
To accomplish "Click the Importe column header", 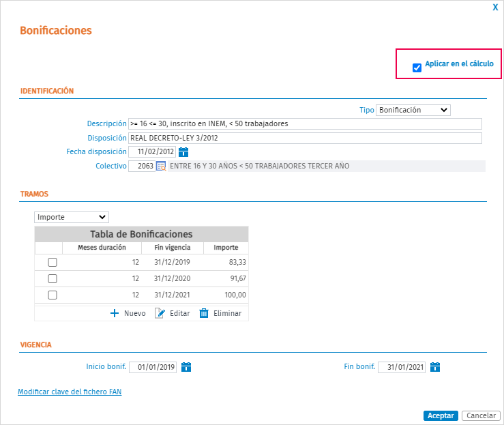I will (226, 248).
